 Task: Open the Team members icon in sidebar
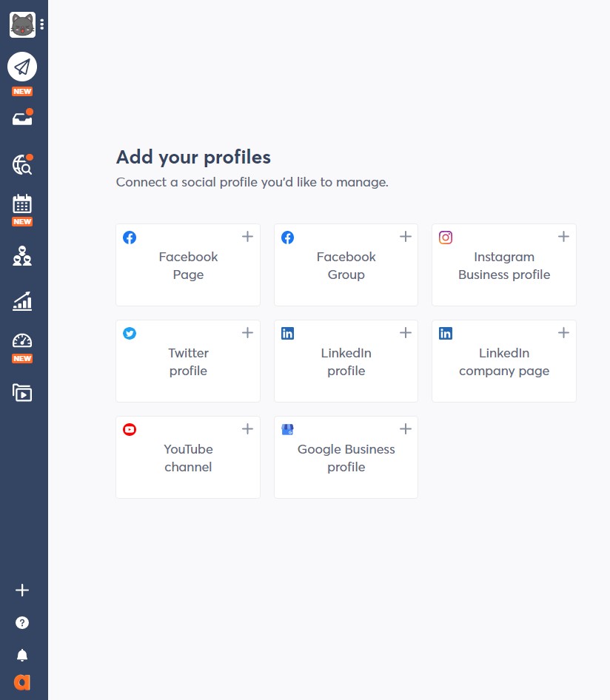click(x=22, y=256)
